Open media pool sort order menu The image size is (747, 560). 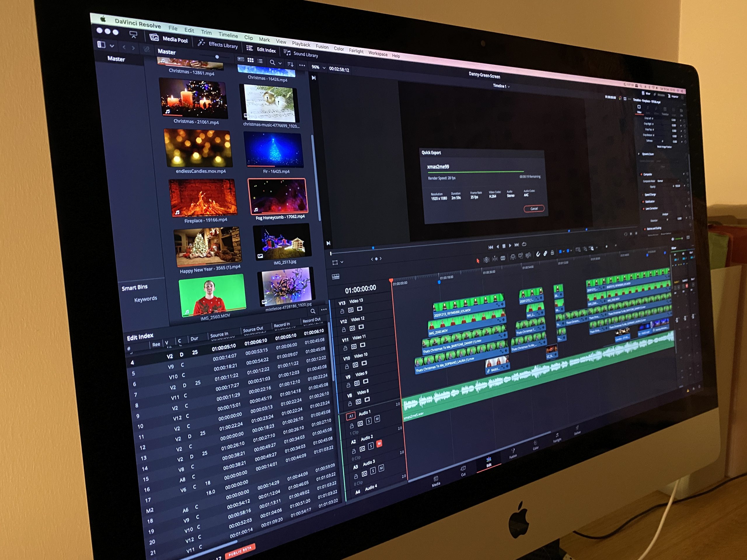click(290, 64)
